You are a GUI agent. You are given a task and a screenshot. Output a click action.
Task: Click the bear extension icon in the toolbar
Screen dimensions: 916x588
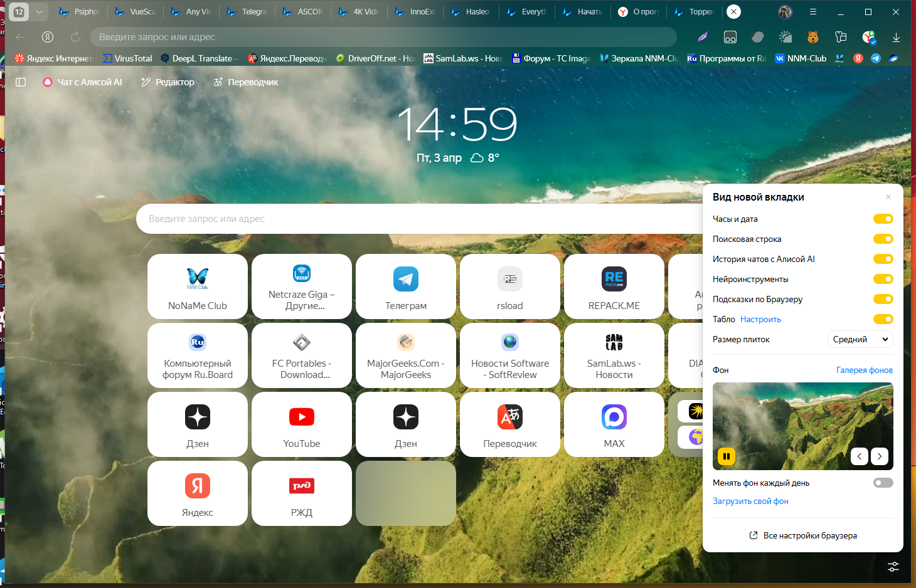point(813,37)
